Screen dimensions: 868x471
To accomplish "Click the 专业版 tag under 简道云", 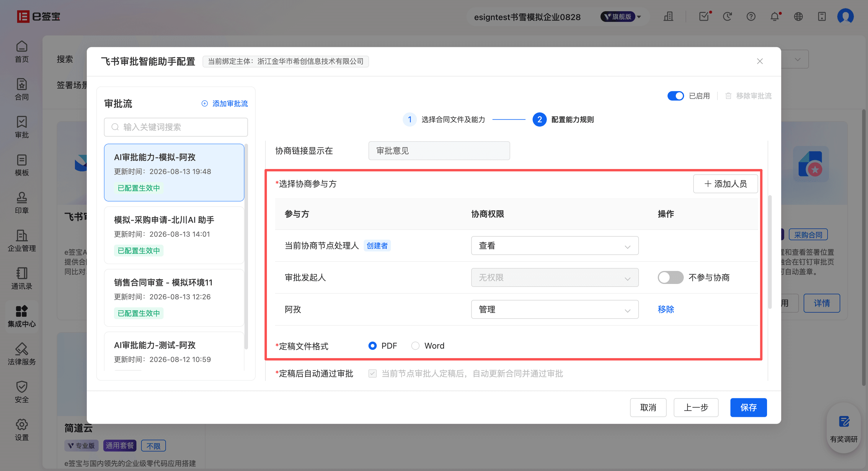I will tap(81, 446).
